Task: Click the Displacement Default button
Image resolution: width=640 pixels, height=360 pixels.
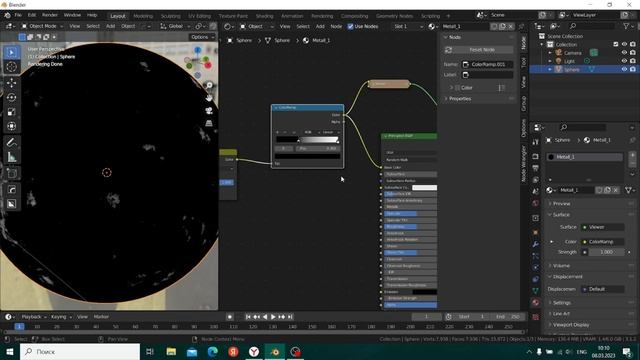Action: [x=602, y=289]
